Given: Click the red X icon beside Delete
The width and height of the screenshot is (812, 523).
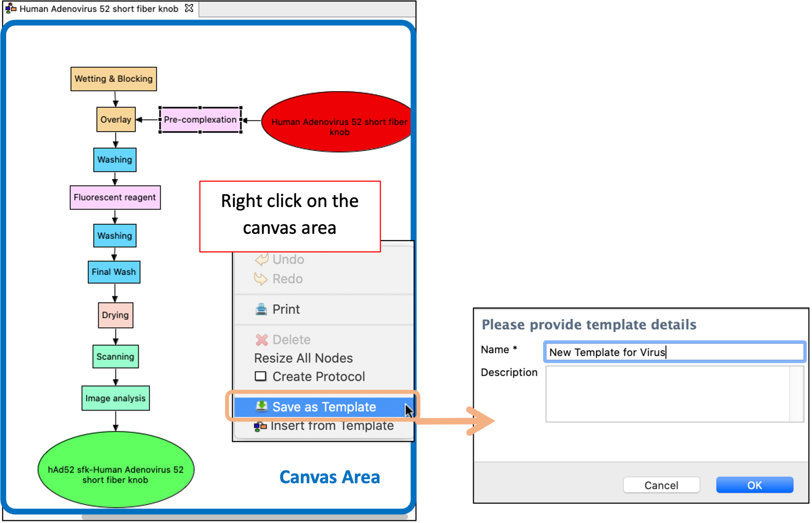Looking at the screenshot, I should [262, 340].
